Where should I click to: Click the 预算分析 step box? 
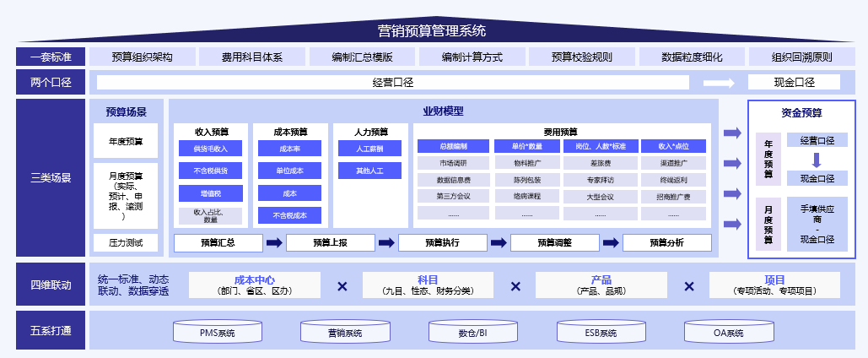pos(667,242)
